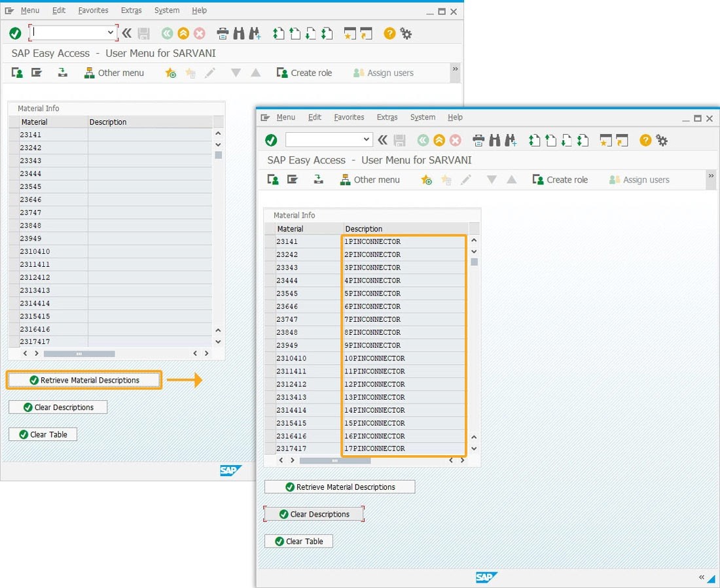Open Favorites menu in front window
Screen dimensions: 720x588
(349, 118)
